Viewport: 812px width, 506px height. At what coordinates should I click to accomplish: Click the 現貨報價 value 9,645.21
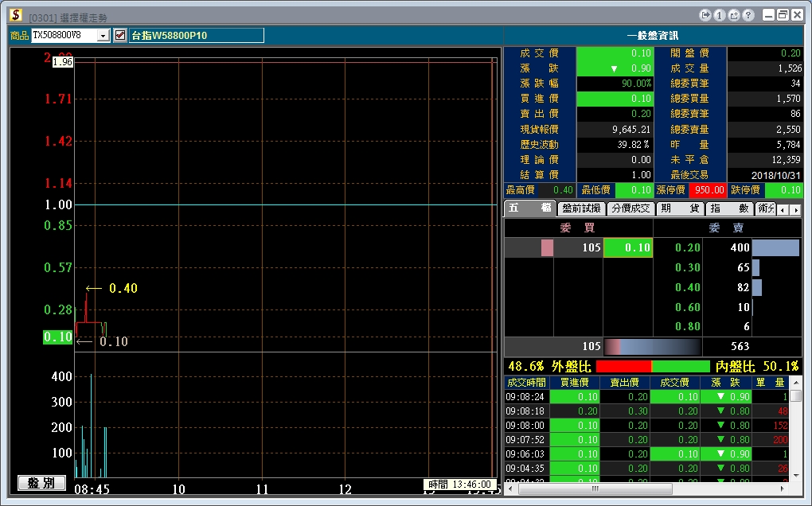click(x=630, y=129)
